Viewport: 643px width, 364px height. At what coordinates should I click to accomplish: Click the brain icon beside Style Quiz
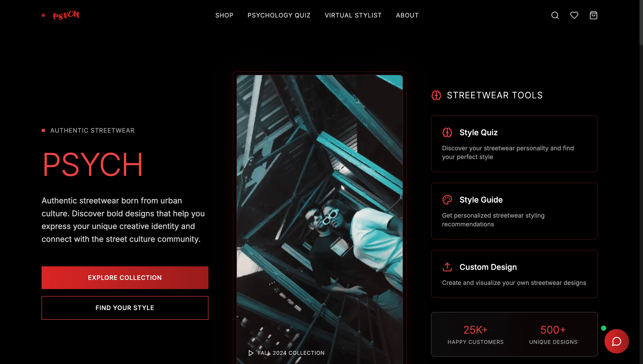coord(447,132)
